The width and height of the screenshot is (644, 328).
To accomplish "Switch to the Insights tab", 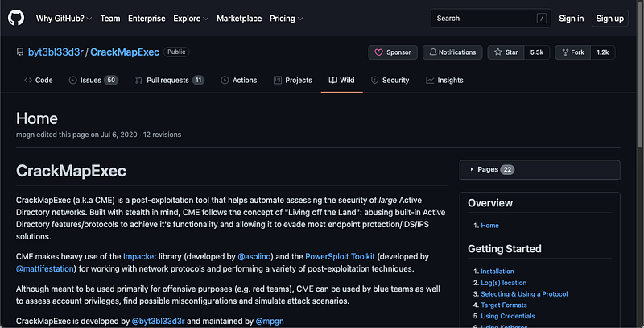I will point(445,80).
